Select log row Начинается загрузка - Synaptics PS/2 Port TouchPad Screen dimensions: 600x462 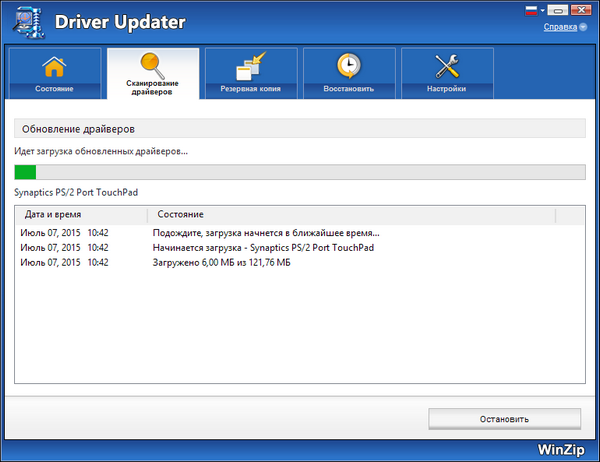pyautogui.click(x=300, y=248)
